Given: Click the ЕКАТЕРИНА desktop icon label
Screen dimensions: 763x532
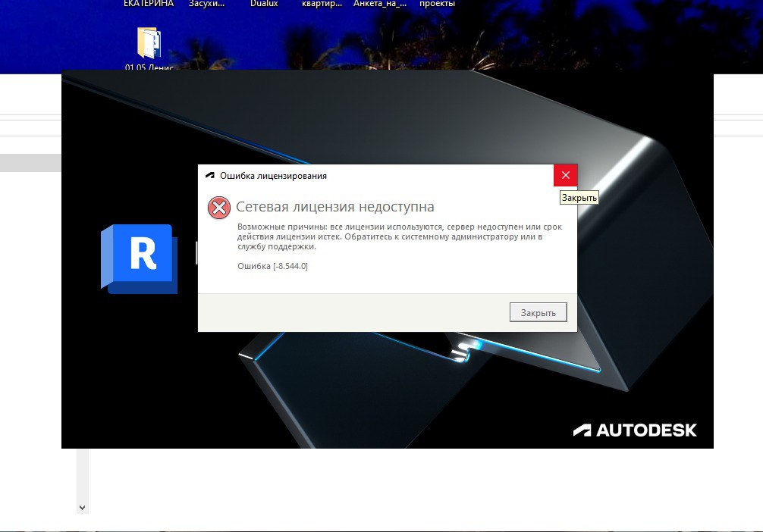Looking at the screenshot, I should pyautogui.click(x=149, y=4).
